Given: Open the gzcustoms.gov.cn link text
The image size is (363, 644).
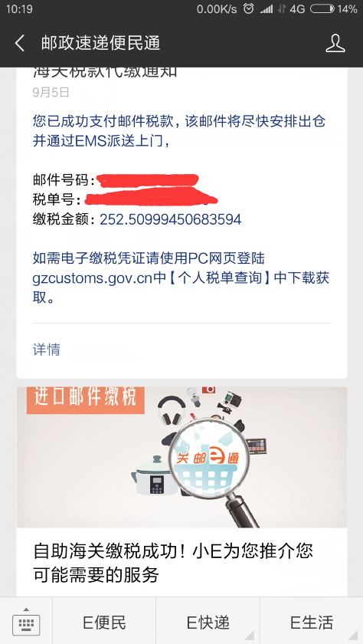Looking at the screenshot, I should (x=93, y=278).
